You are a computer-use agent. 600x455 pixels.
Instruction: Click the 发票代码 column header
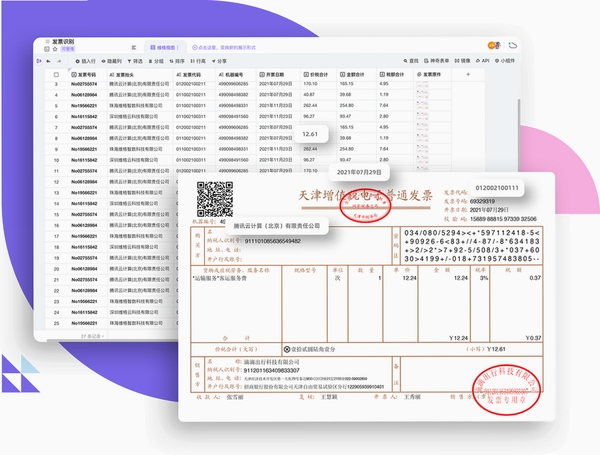[x=194, y=75]
